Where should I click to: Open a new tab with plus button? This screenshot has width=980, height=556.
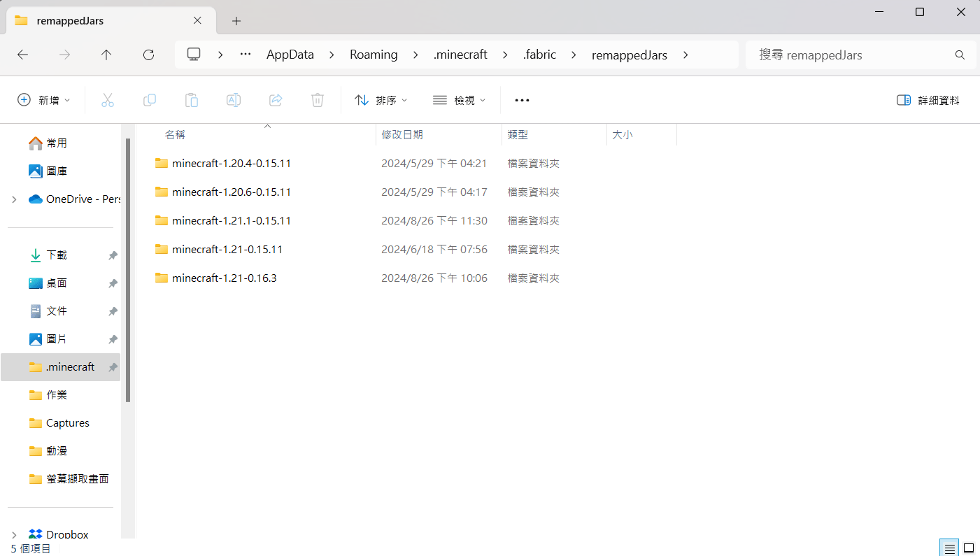pyautogui.click(x=236, y=21)
